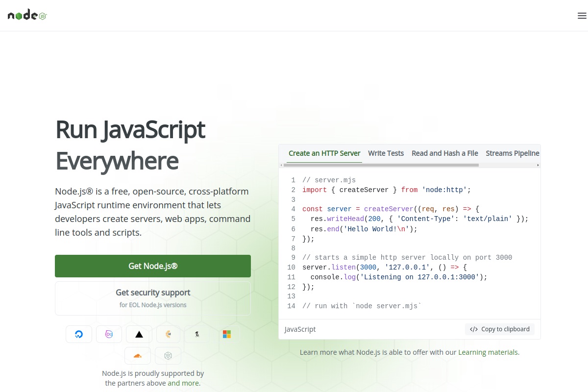588x392 pixels.
Task: Open the hamburger navigation menu
Action: pyautogui.click(x=582, y=16)
